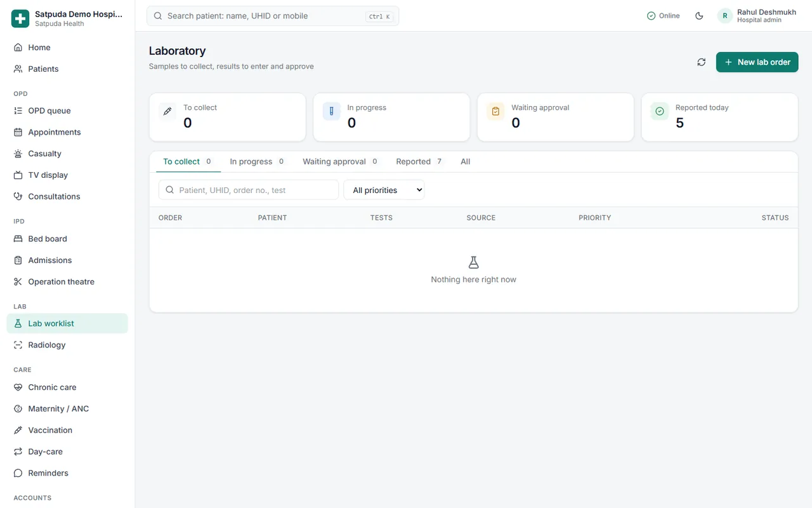This screenshot has width=812, height=508.
Task: Click the Appointments calendar icon
Action: pos(18,133)
